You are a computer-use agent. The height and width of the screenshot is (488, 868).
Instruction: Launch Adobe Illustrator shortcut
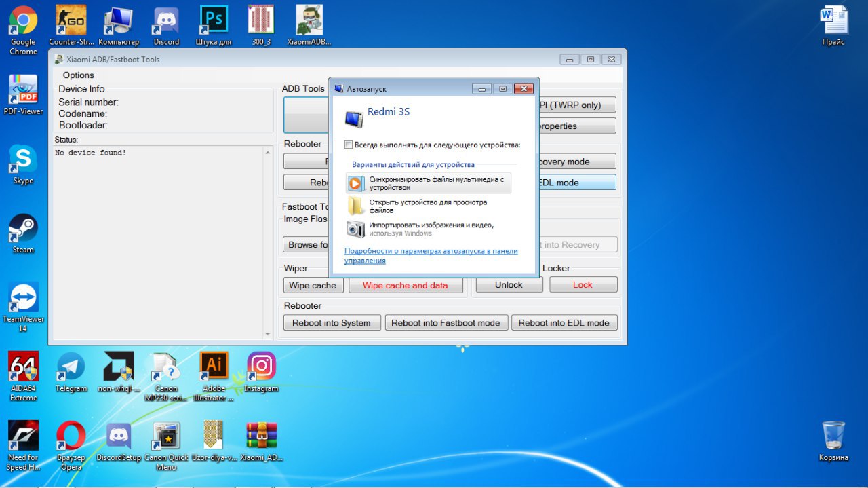click(x=214, y=377)
